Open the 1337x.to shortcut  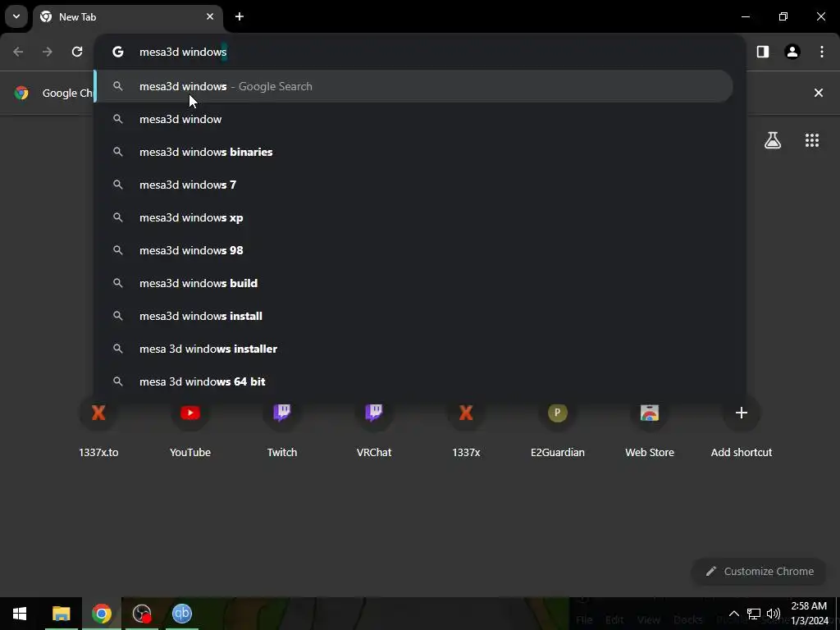[98, 428]
